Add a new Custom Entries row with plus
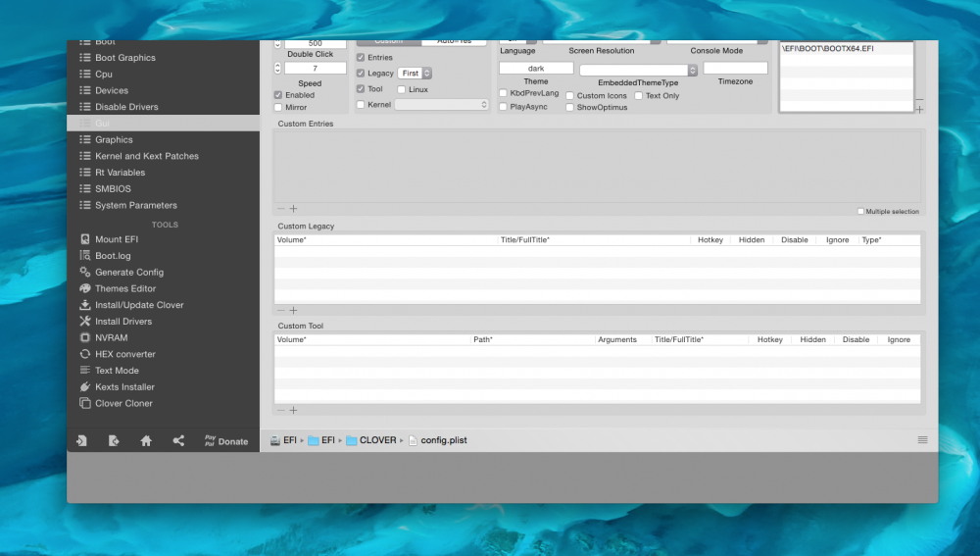This screenshot has height=556, width=980. point(293,208)
